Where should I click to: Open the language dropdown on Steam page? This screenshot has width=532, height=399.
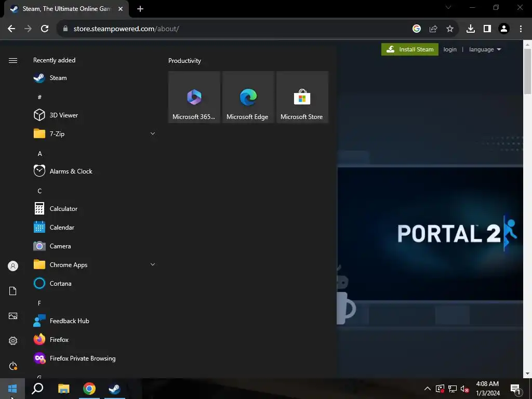click(485, 49)
